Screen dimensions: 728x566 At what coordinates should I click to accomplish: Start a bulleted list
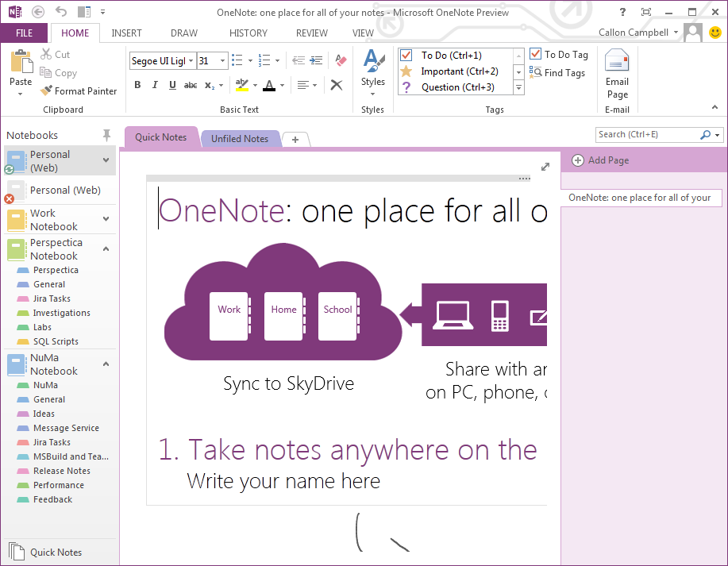pyautogui.click(x=237, y=60)
